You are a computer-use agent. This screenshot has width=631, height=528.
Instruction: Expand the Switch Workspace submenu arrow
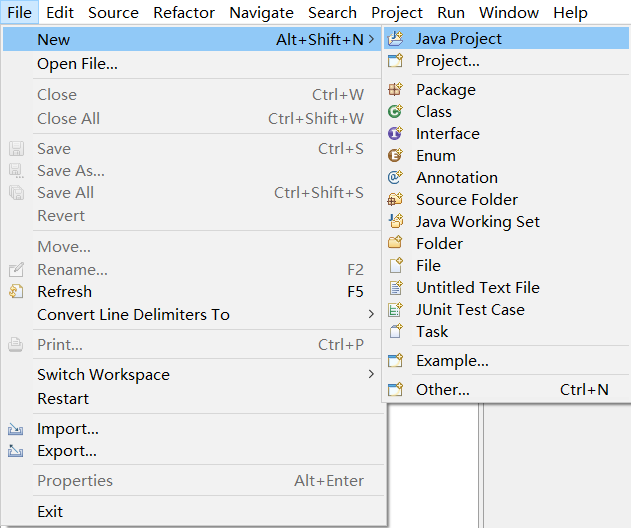(371, 374)
